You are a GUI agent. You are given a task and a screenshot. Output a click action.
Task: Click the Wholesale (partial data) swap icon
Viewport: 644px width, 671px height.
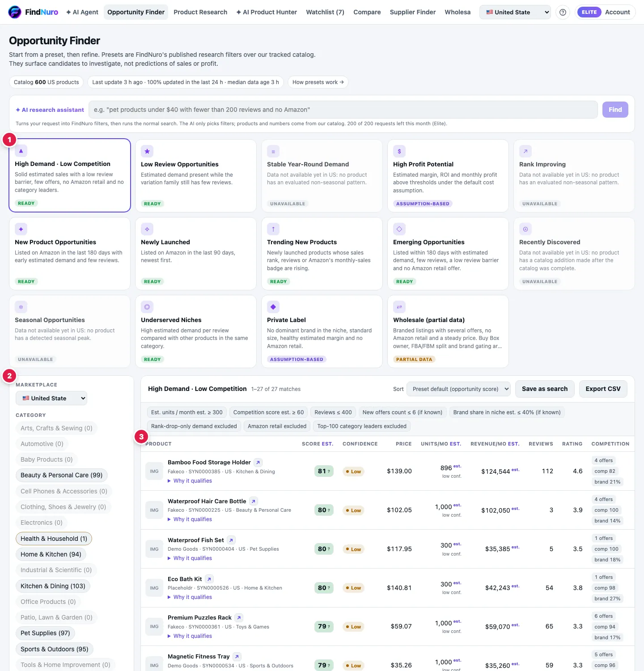[x=399, y=307]
